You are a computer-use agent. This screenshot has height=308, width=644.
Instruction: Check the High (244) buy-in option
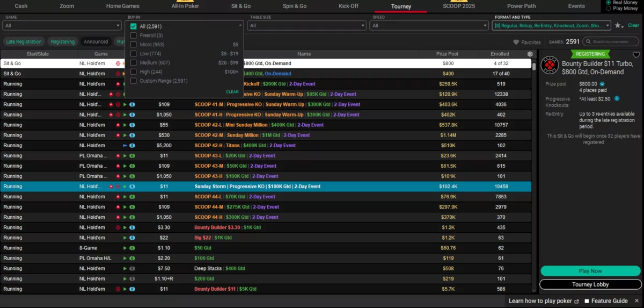(134, 72)
